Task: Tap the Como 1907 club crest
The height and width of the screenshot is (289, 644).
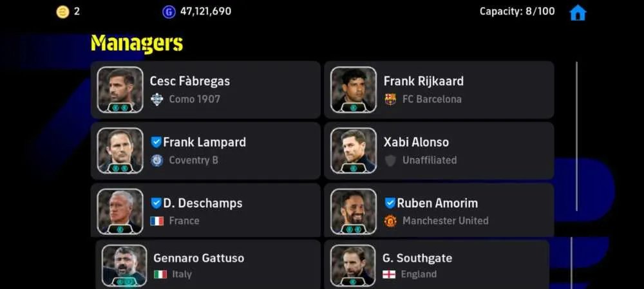Action: pyautogui.click(x=157, y=99)
